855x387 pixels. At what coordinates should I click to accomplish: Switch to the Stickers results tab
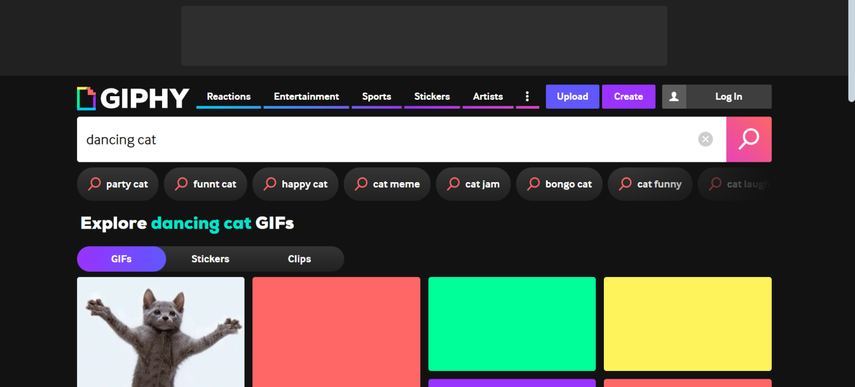click(210, 259)
